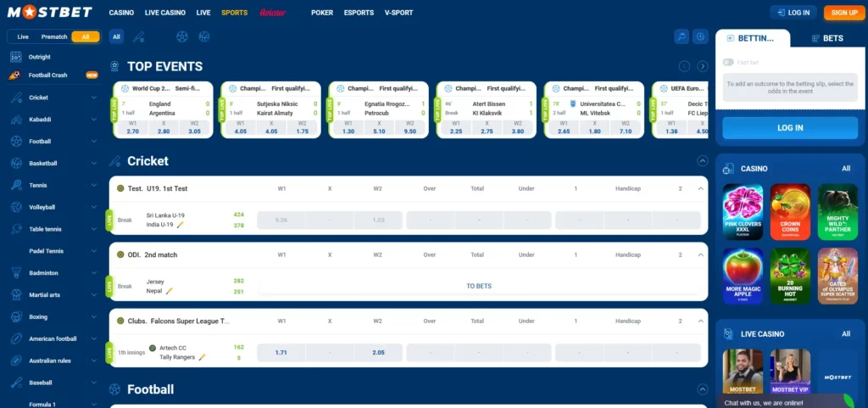Click the Casino panel dice icon
The image size is (868, 408).
(729, 169)
